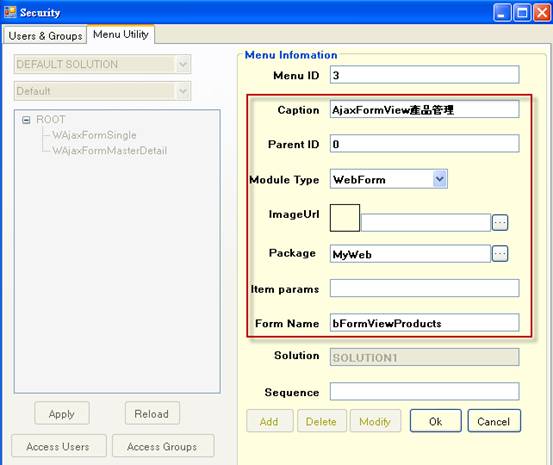This screenshot has width=553, height=465.
Task: Click the Ok button
Action: coord(436,421)
